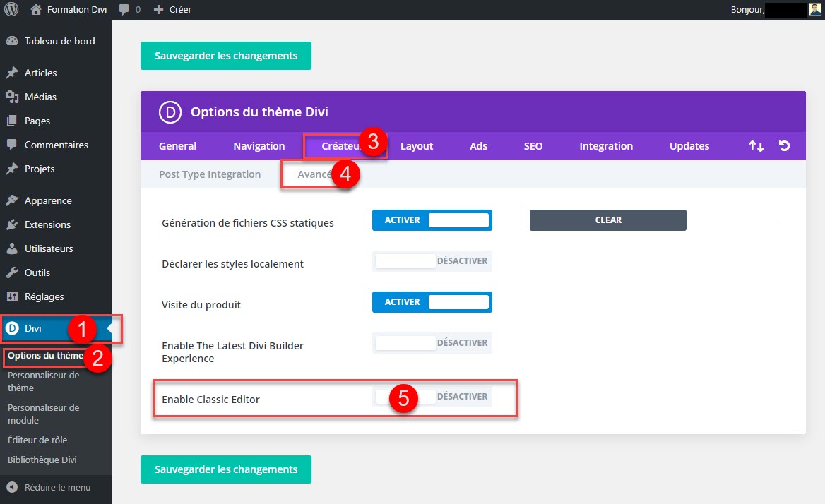Open the Extensions plugin menu
This screenshot has height=504, width=825.
coord(47,224)
